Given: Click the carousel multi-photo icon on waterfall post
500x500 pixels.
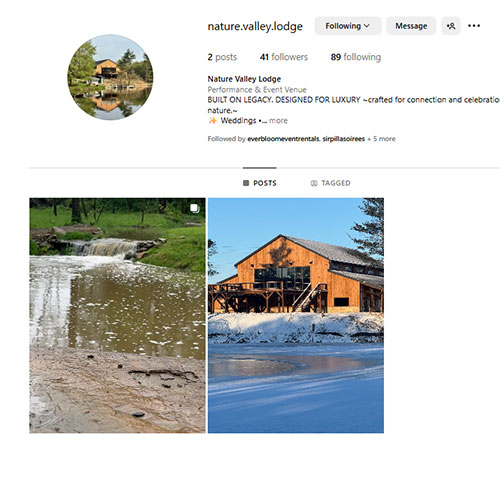Looking at the screenshot, I should click(x=194, y=208).
